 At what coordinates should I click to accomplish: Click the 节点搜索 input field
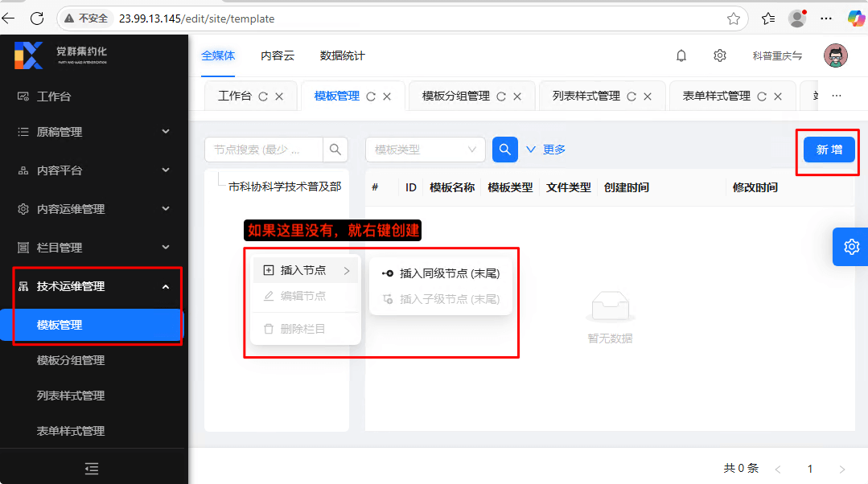click(264, 150)
